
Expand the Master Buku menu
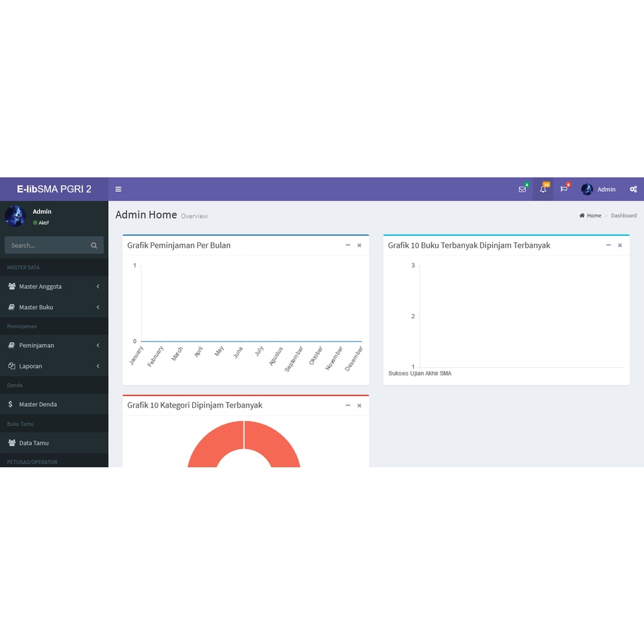(x=54, y=307)
